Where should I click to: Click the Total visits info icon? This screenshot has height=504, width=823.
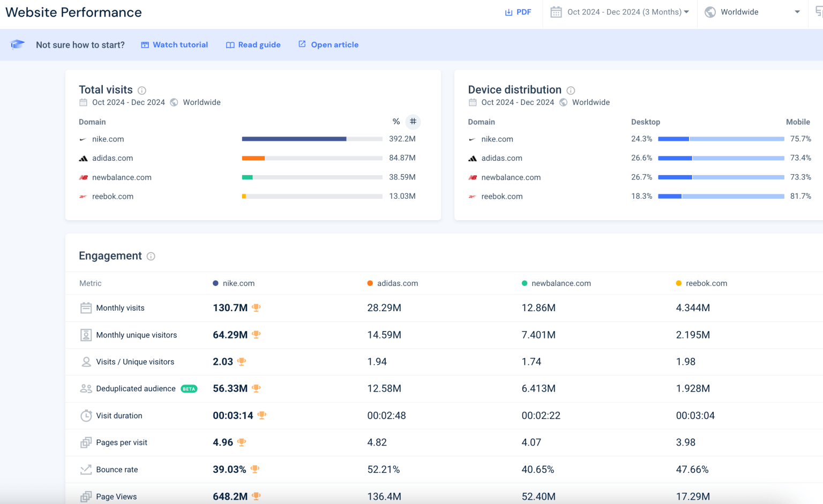point(142,90)
